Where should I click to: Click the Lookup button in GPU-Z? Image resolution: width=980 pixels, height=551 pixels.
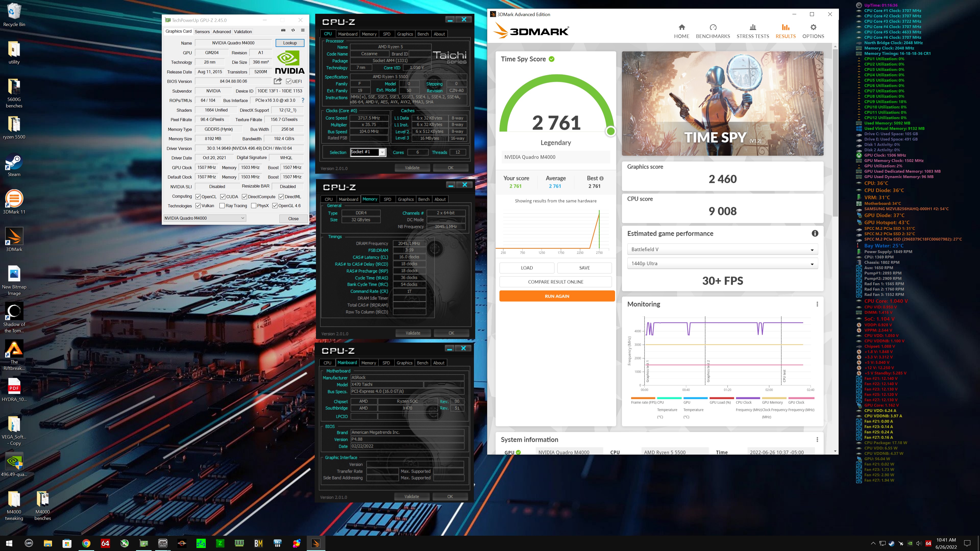pos(290,43)
